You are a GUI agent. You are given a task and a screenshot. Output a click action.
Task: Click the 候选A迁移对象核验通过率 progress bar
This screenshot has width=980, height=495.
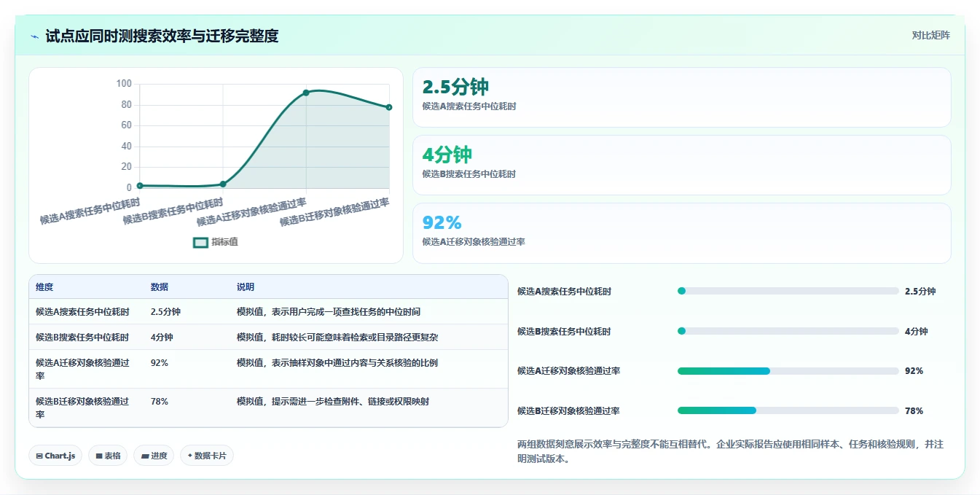[x=788, y=371]
